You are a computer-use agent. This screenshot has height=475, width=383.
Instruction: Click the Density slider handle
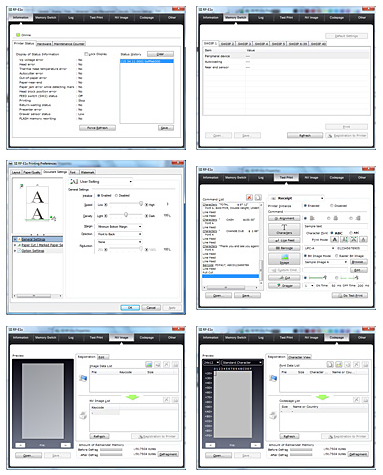[126, 214]
